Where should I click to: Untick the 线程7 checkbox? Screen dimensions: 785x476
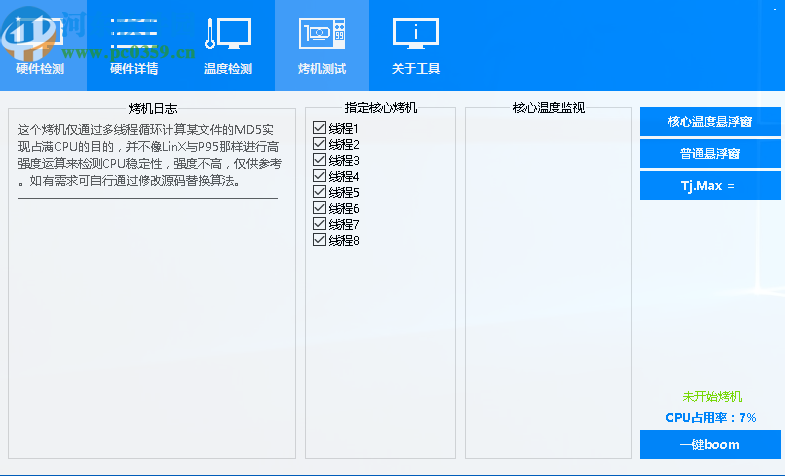[x=319, y=224]
